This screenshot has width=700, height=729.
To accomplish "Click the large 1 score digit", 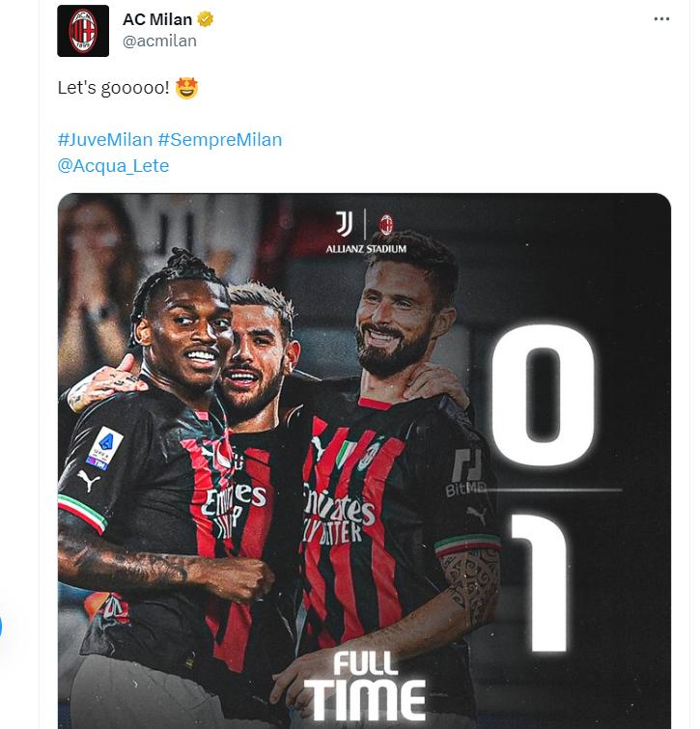I will tap(540, 582).
